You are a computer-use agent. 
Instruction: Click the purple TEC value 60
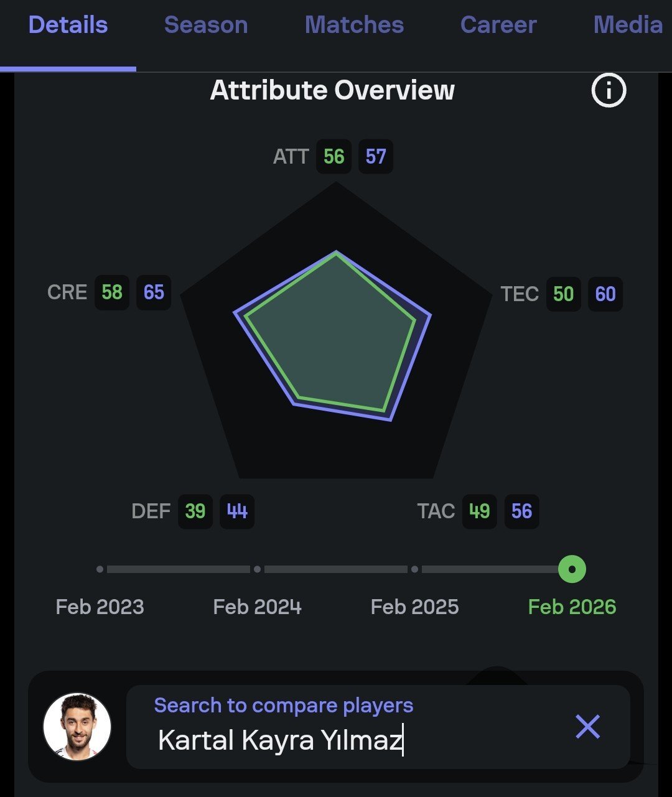[605, 294]
